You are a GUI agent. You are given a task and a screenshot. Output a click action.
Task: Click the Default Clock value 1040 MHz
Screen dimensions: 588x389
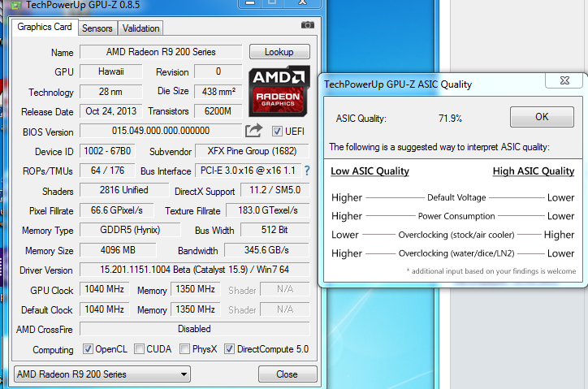click(104, 309)
